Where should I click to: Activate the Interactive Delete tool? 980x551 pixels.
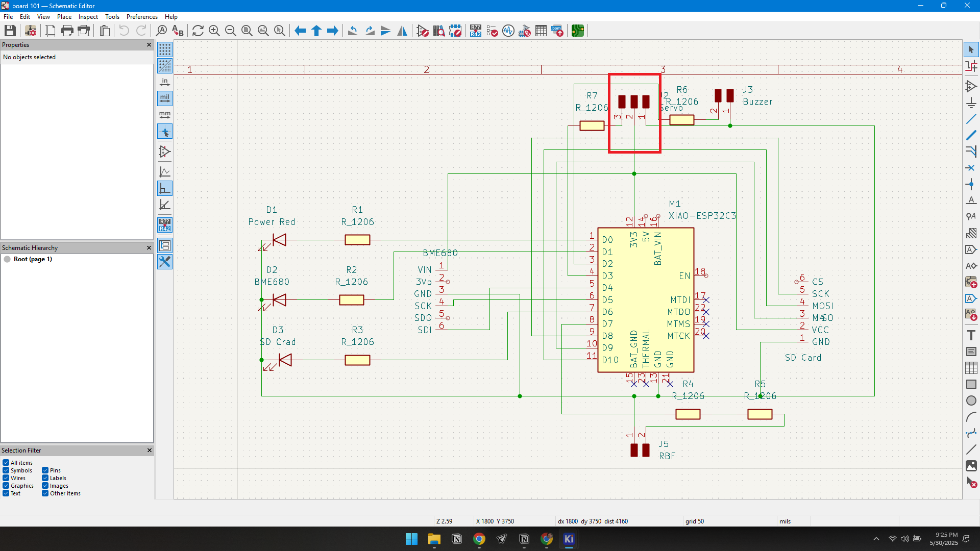tap(971, 482)
